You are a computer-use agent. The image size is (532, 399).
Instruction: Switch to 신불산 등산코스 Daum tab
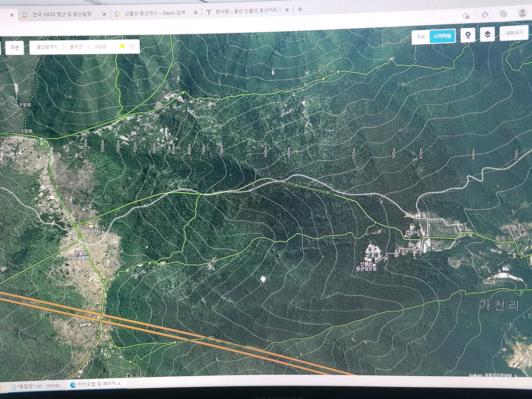pyautogui.click(x=154, y=13)
